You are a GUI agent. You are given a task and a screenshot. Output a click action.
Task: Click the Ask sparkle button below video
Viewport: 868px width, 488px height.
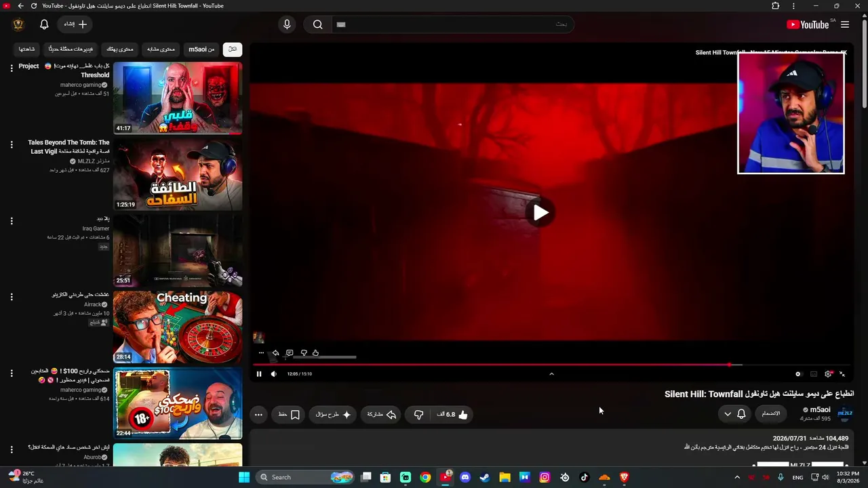pyautogui.click(x=333, y=415)
